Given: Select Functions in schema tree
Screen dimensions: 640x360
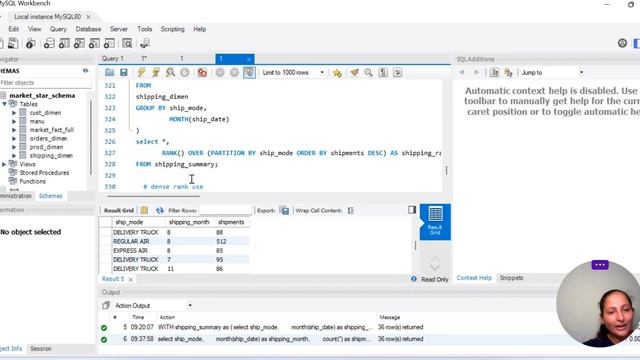Looking at the screenshot, I should point(32,181).
